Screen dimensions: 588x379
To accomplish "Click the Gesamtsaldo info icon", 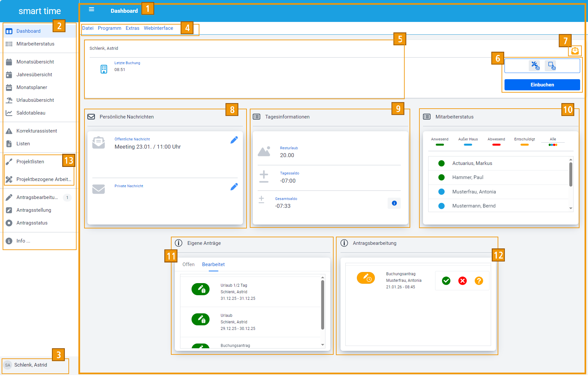I will (x=394, y=203).
